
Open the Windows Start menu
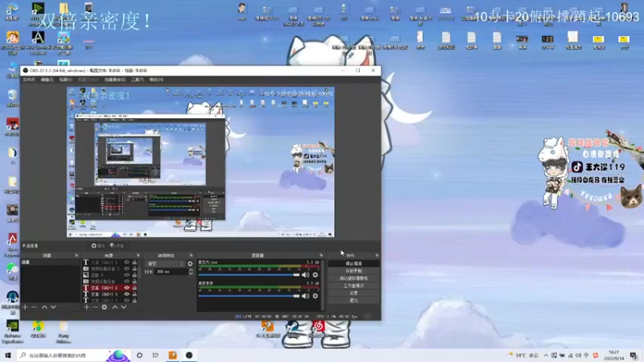(8, 355)
